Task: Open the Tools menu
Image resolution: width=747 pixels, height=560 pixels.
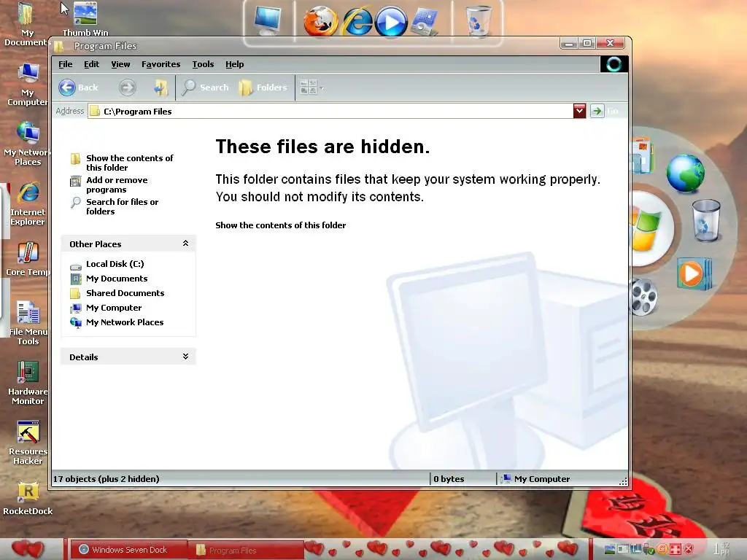Action: click(x=203, y=64)
